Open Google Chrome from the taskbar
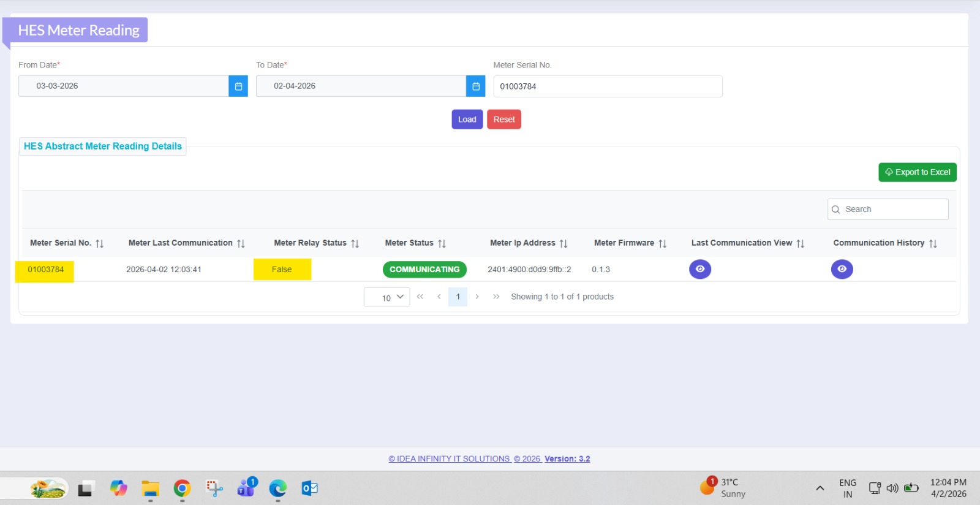This screenshot has width=980, height=505. click(x=182, y=488)
